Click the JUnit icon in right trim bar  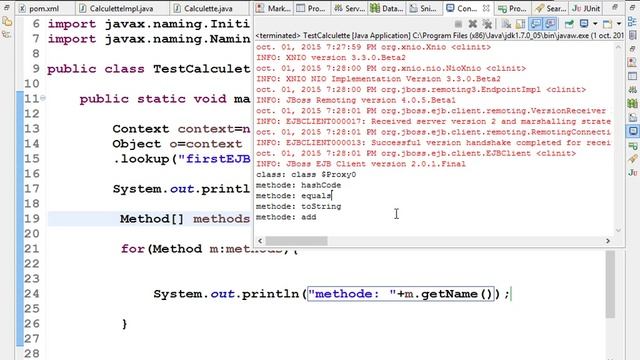[633, 173]
